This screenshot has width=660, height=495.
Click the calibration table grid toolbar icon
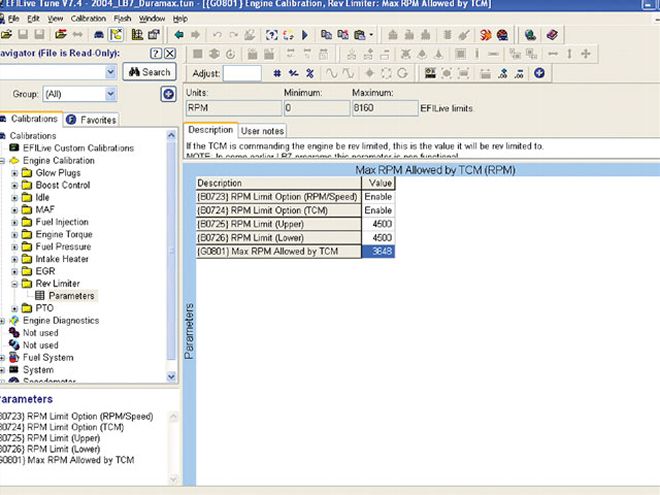click(x=137, y=35)
